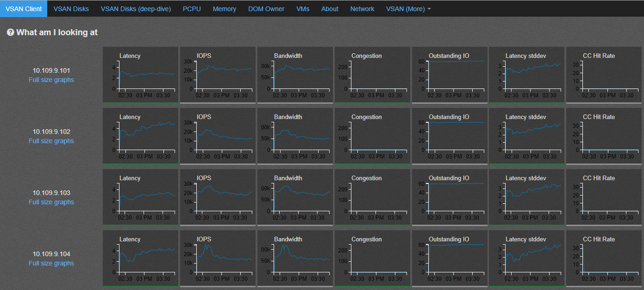Screen dimensions: 644x290
Task: Switch to the VSAN Disks tab
Action: pos(71,9)
